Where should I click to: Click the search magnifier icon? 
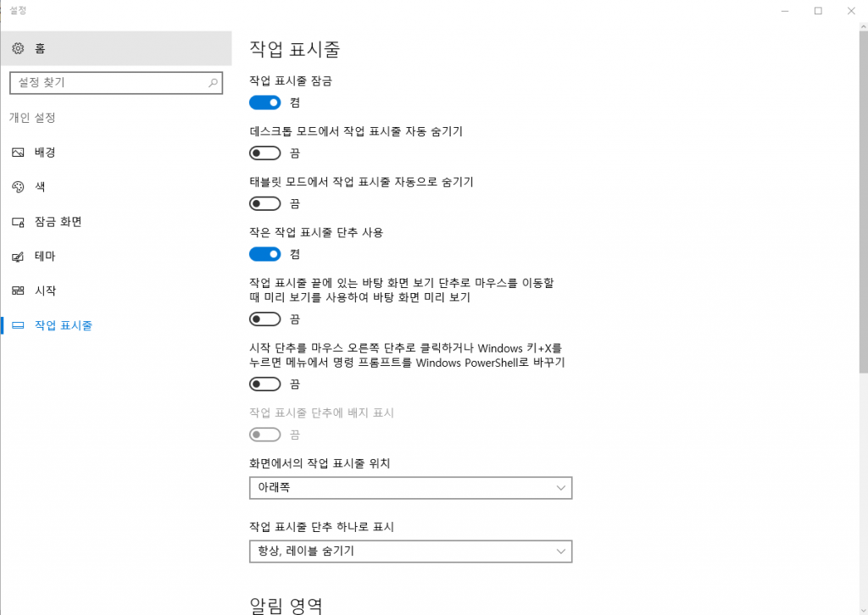[213, 83]
